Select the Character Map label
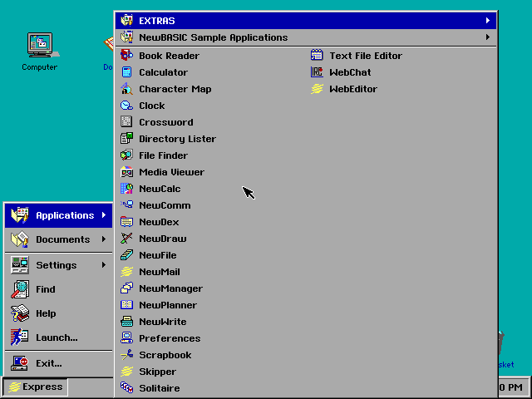 pyautogui.click(x=175, y=89)
